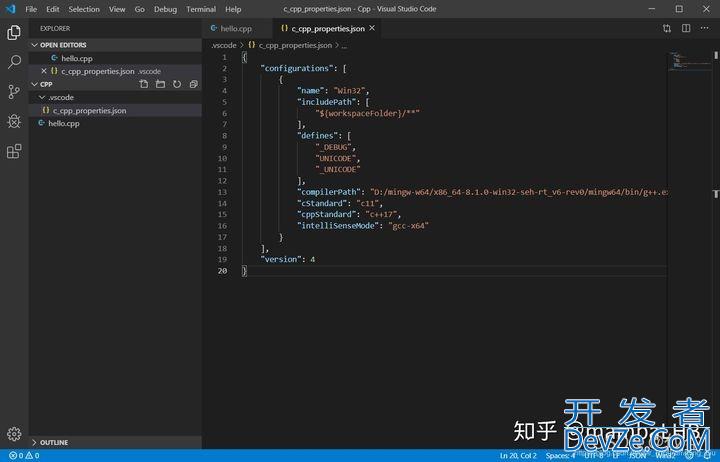Open the Terminal menu
720x462 pixels.
pyautogui.click(x=201, y=9)
